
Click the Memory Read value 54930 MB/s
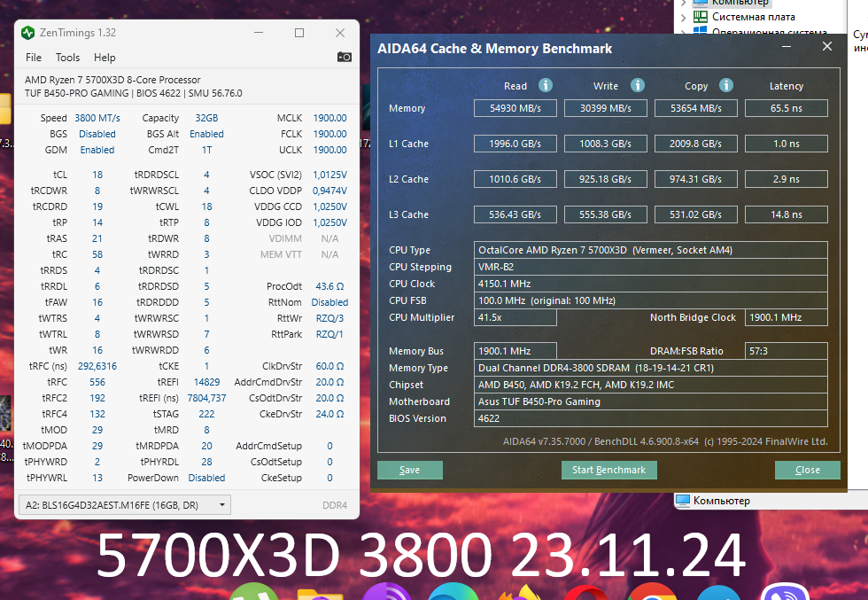[x=515, y=108]
